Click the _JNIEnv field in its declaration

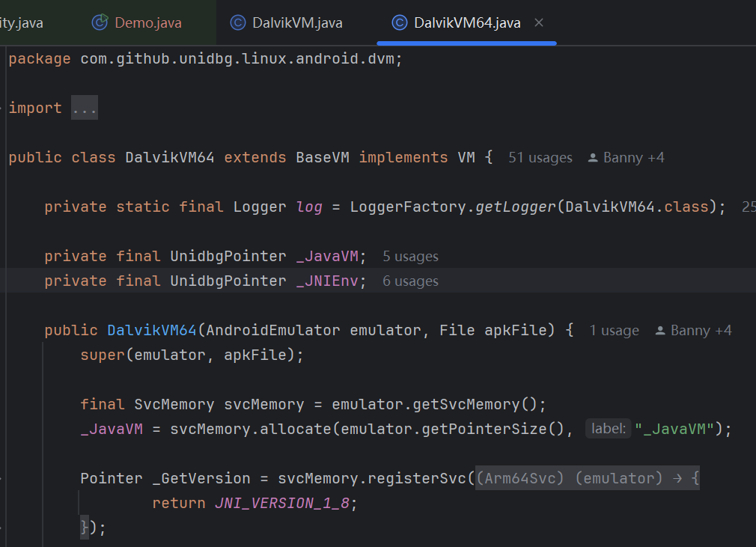[327, 281]
